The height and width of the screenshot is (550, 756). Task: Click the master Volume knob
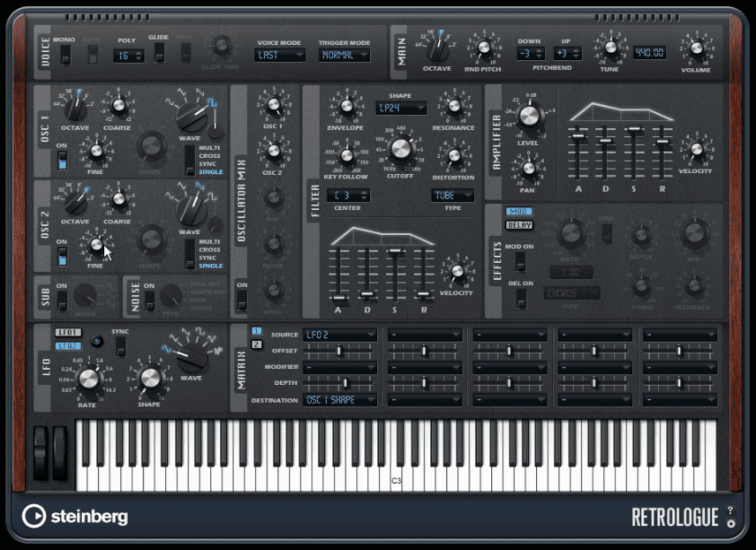(696, 48)
